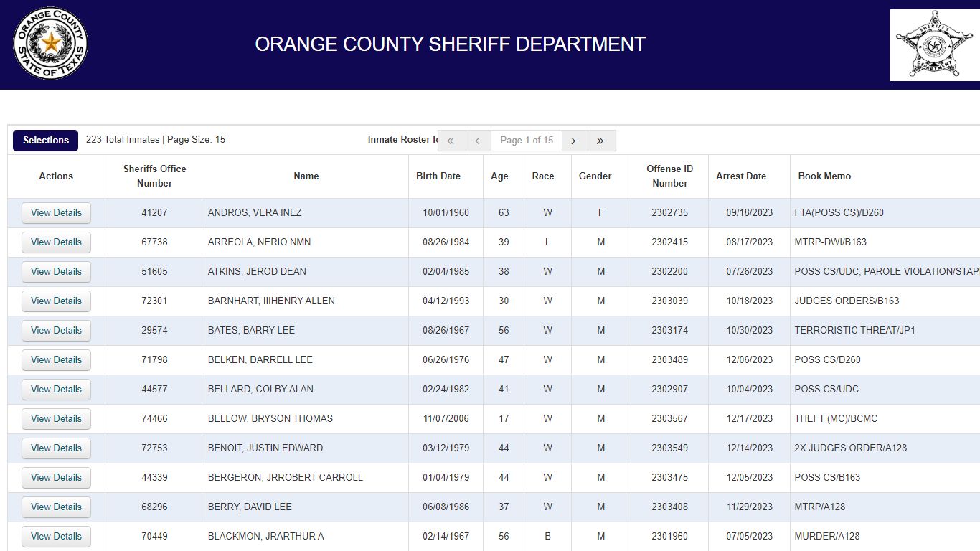Click birth date 11/07/2006
Screen dimensions: 980x551
tap(446, 419)
